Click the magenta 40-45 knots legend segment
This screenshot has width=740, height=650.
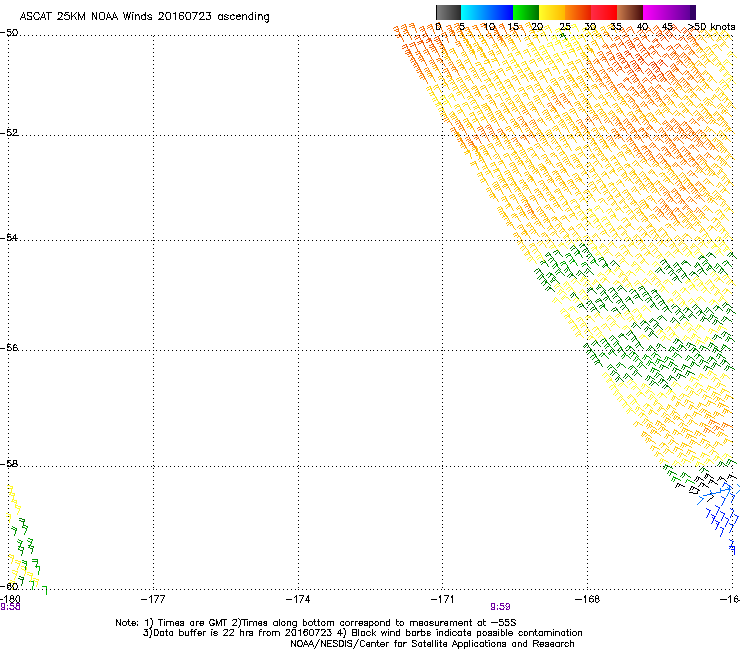tap(656, 12)
